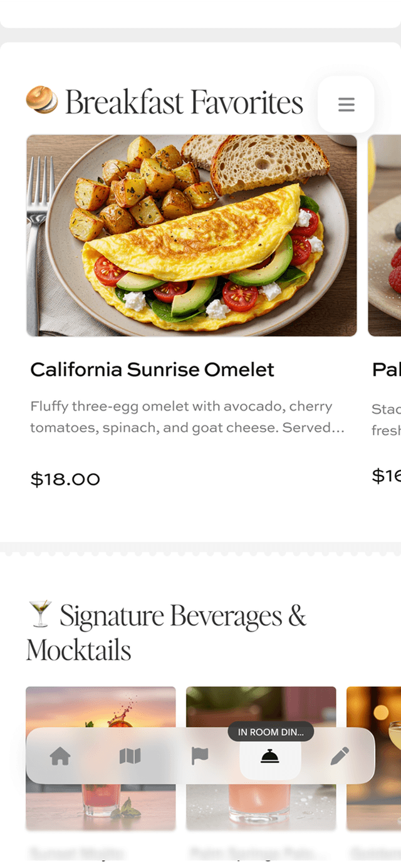Click the bagel emoji beside Breakfast Favorites
Screen dimensions: 401x868
[42, 101]
